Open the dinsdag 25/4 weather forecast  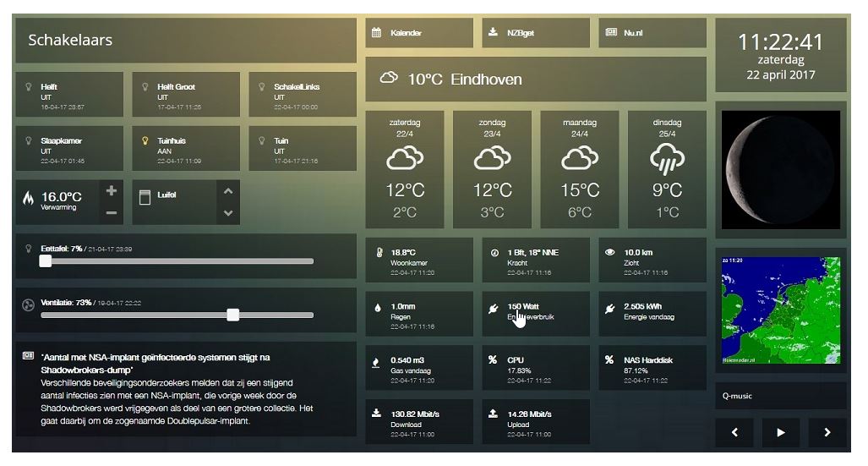click(667, 169)
